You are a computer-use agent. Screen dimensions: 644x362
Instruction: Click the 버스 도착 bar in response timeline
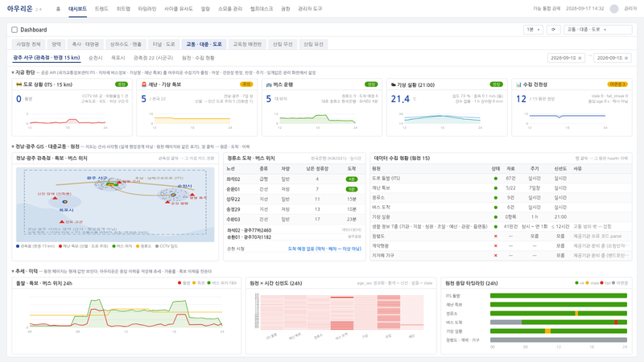pos(559,323)
